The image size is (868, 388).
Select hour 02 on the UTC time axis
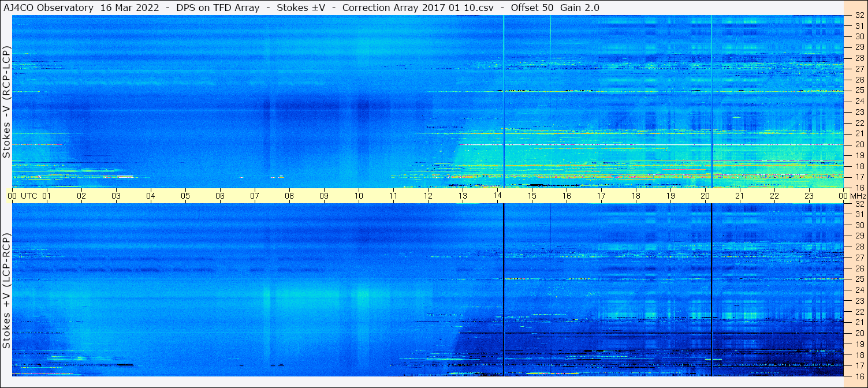coord(81,196)
